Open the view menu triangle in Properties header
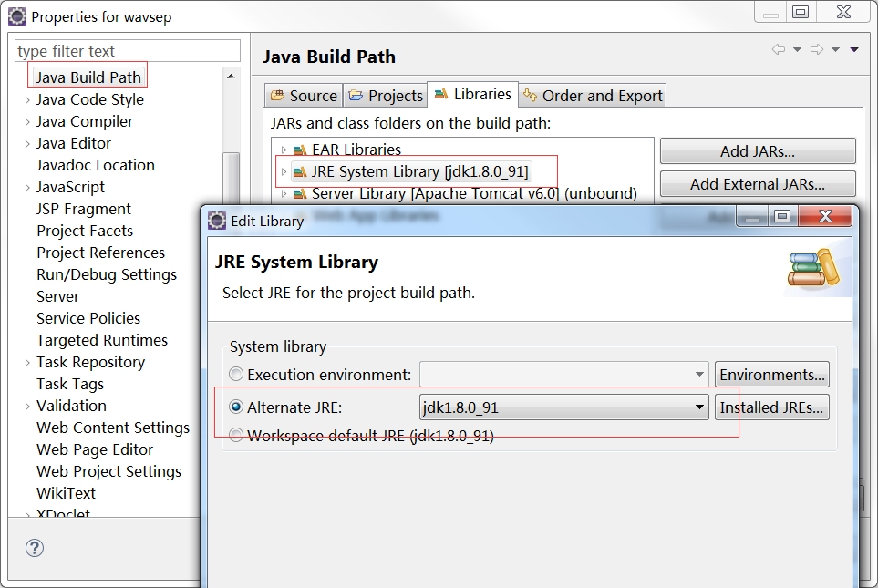This screenshot has height=588, width=878. (854, 50)
